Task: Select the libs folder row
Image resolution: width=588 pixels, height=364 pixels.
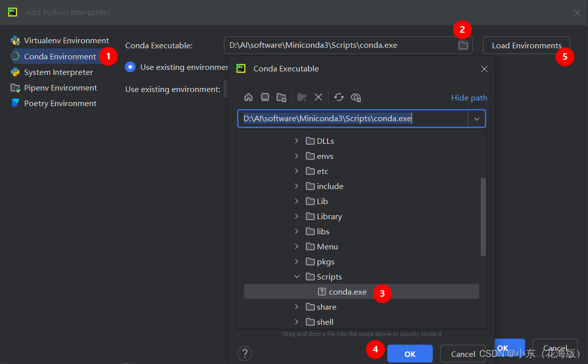Action: tap(361, 231)
